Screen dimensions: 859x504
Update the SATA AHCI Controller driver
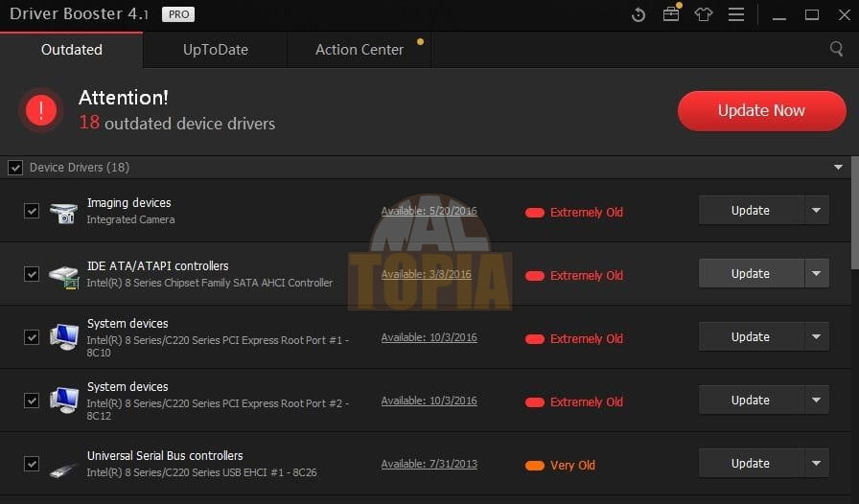click(x=751, y=273)
